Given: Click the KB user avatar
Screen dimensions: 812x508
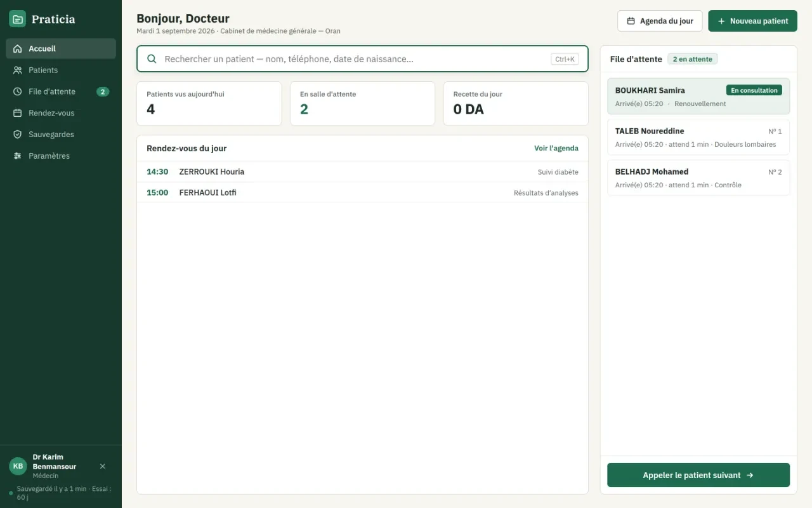Looking at the screenshot, I should pos(18,466).
